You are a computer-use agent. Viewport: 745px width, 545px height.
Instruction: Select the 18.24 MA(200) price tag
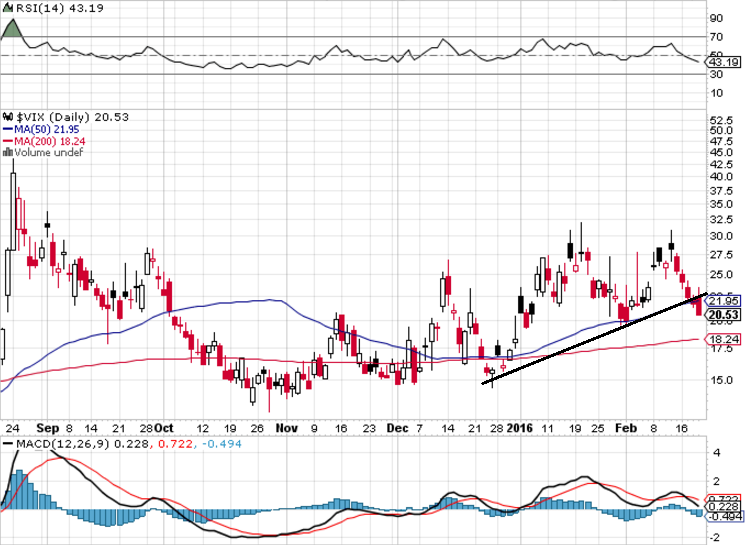click(723, 339)
